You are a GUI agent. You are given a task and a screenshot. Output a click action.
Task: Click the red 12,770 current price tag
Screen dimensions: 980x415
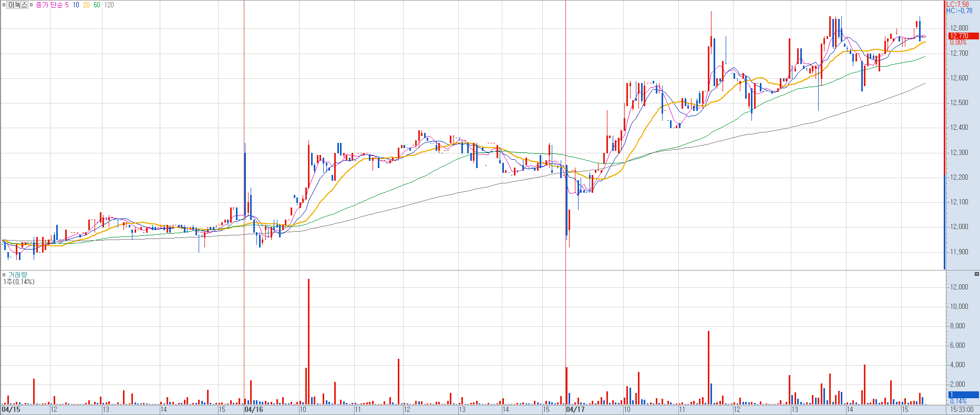963,36
